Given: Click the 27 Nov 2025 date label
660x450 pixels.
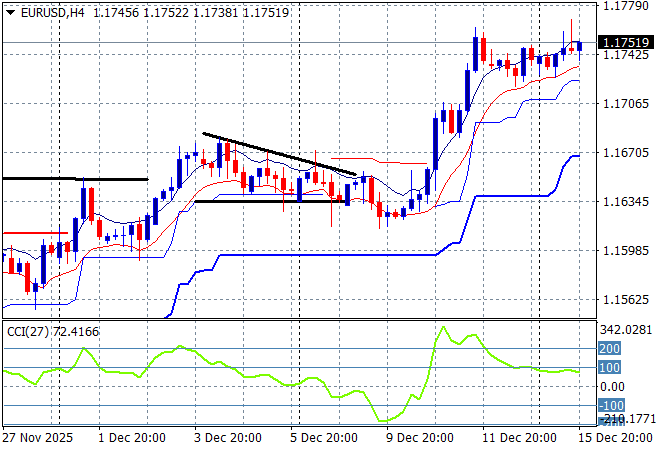Looking at the screenshot, I should tap(37, 438).
